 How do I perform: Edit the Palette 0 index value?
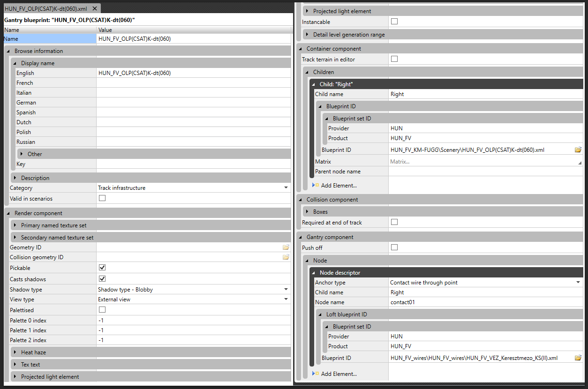194,321
